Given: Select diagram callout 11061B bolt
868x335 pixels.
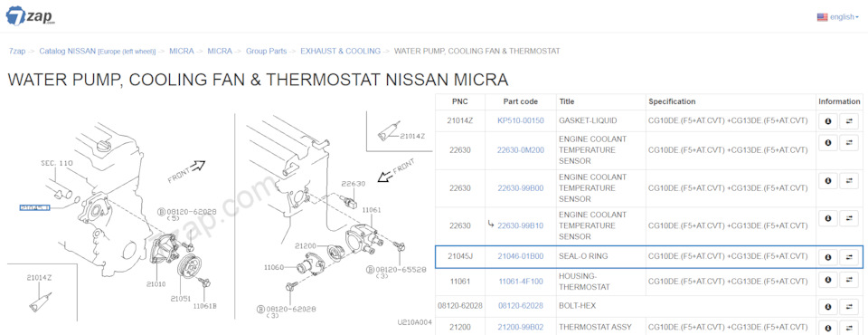Looking at the screenshot, I should [205, 306].
